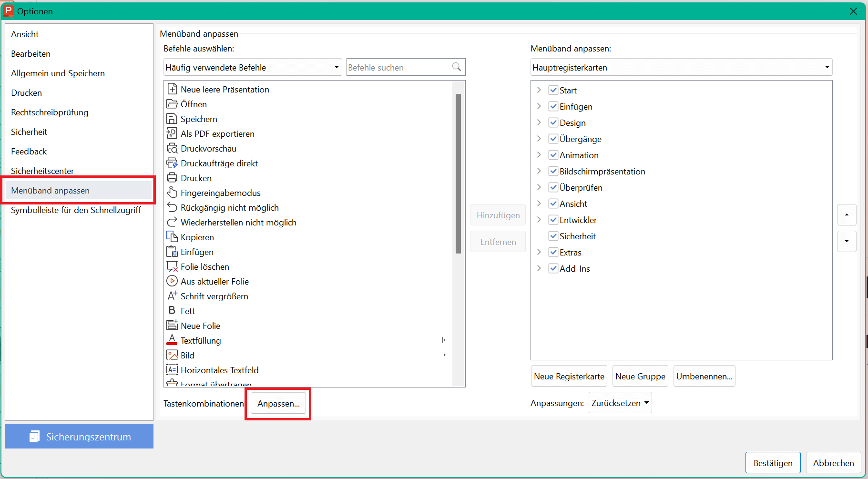Select the Speichern disk icon
This screenshot has width=868, height=479.
(x=172, y=119)
